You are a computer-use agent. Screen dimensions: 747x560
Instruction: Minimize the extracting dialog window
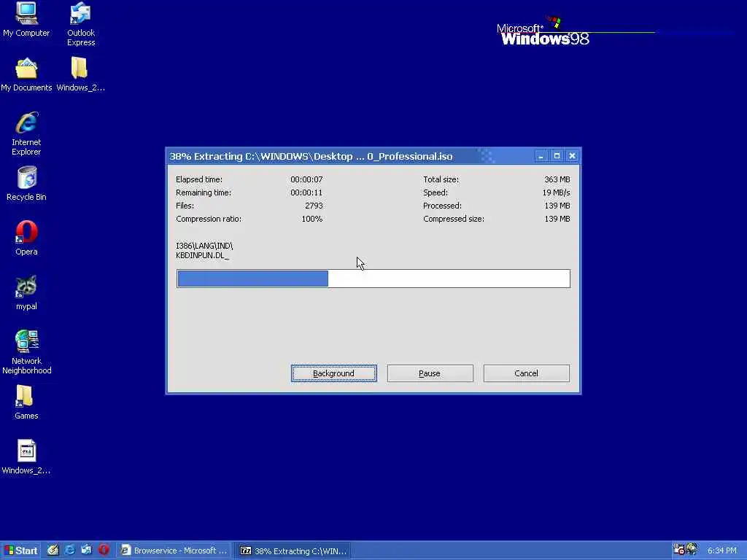[541, 156]
